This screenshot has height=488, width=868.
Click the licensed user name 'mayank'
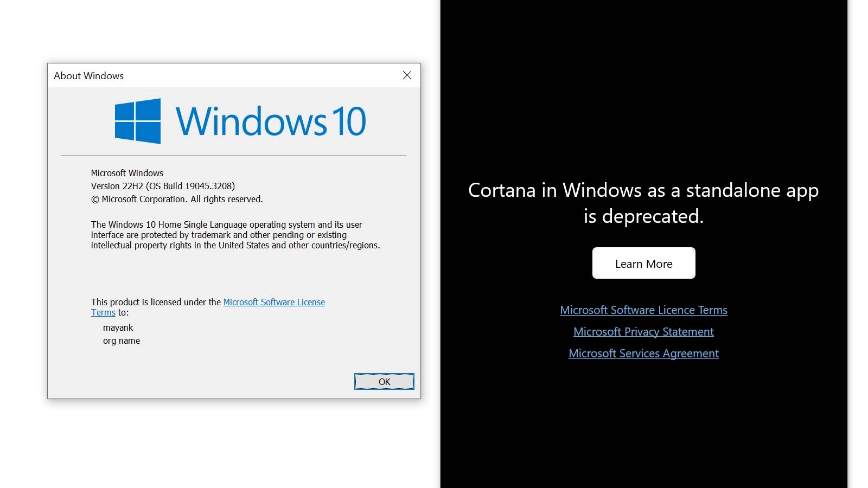(118, 328)
